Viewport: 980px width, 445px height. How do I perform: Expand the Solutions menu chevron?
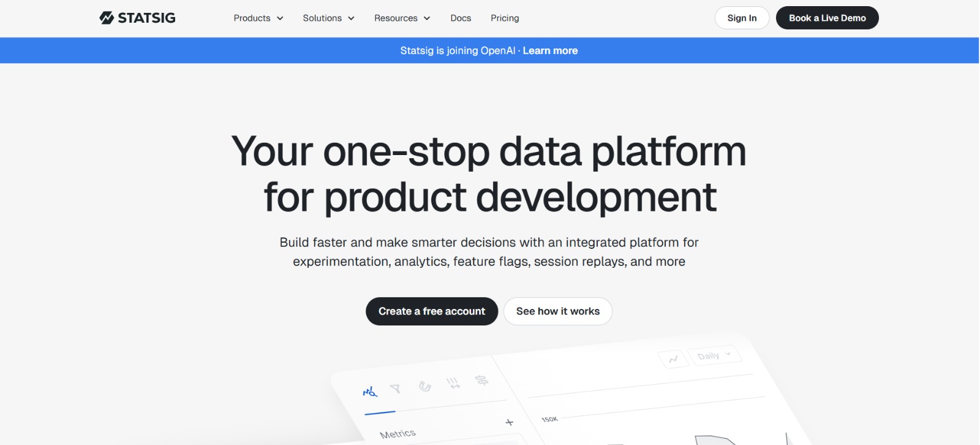pos(351,18)
